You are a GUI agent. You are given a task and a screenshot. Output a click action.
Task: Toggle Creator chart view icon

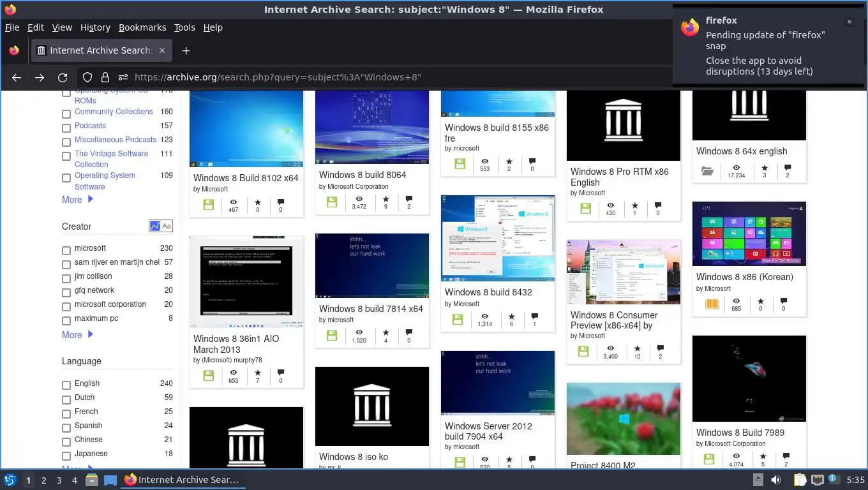point(154,226)
